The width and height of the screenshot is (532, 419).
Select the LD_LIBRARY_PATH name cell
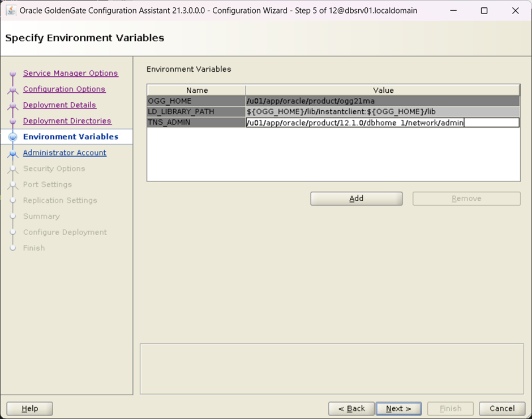pyautogui.click(x=196, y=111)
